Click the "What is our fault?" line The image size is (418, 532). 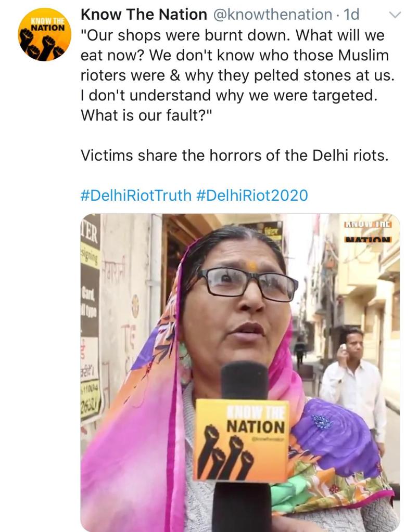coord(147,114)
